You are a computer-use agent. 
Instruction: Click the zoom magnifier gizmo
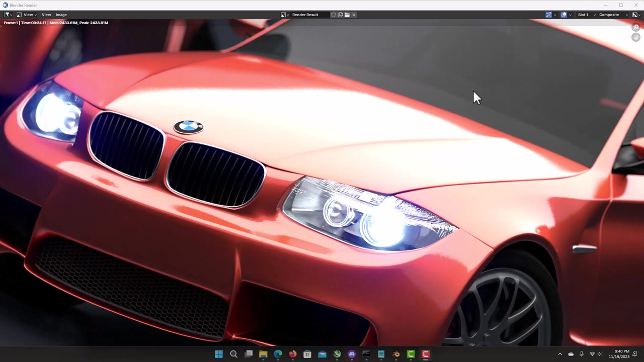[x=636, y=27]
